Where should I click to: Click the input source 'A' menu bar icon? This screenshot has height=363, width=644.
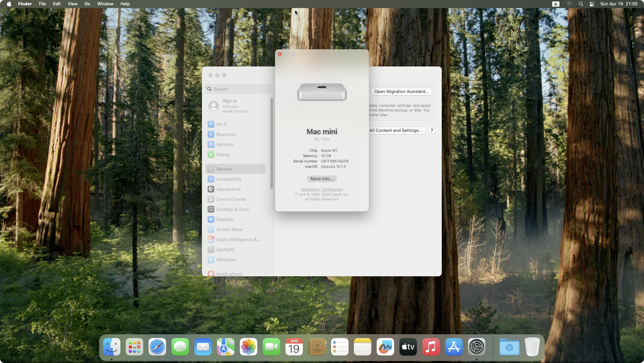point(555,4)
